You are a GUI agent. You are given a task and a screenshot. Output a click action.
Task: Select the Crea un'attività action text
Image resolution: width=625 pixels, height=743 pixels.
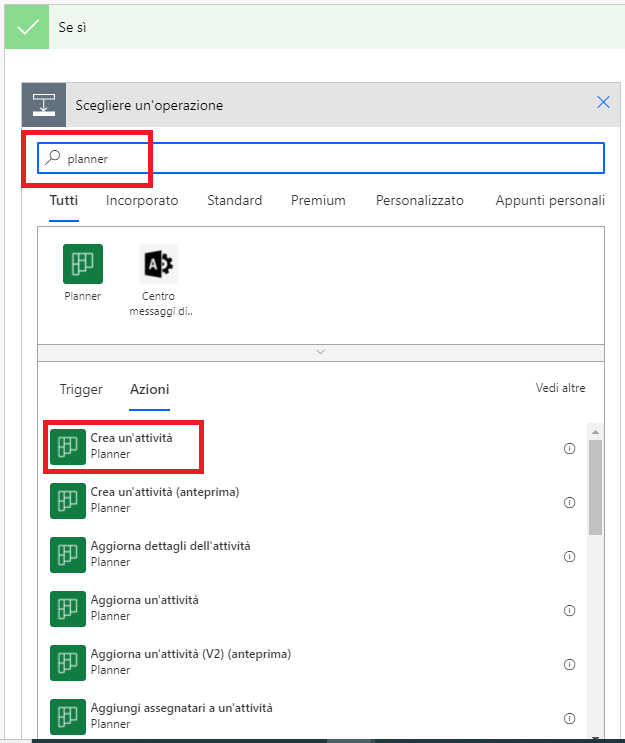point(132,438)
